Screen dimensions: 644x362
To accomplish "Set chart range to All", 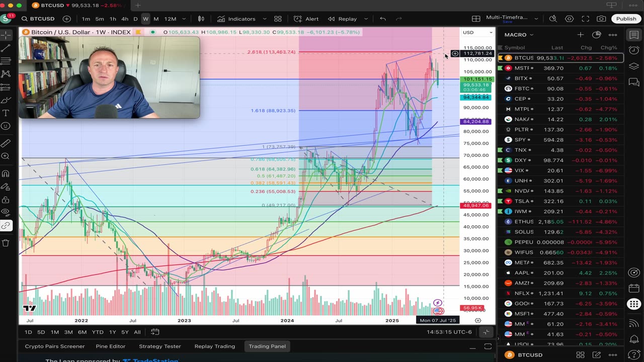I will (x=137, y=332).
